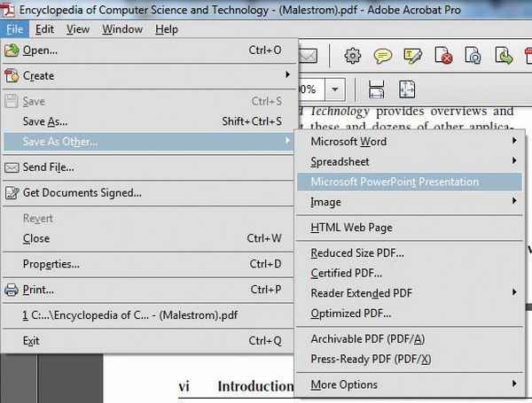Image resolution: width=532 pixels, height=403 pixels.
Task: Choose Close from File menu
Action: pos(149,238)
